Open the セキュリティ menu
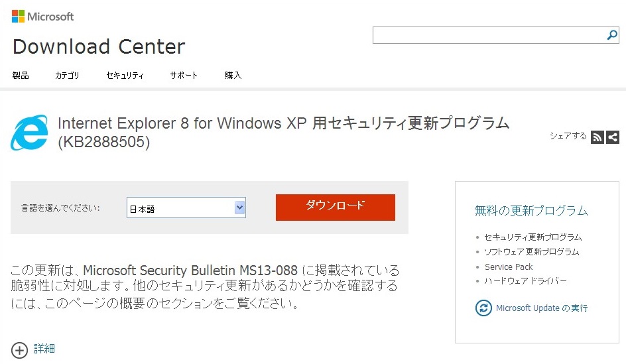This screenshot has width=626, height=364. click(x=125, y=76)
